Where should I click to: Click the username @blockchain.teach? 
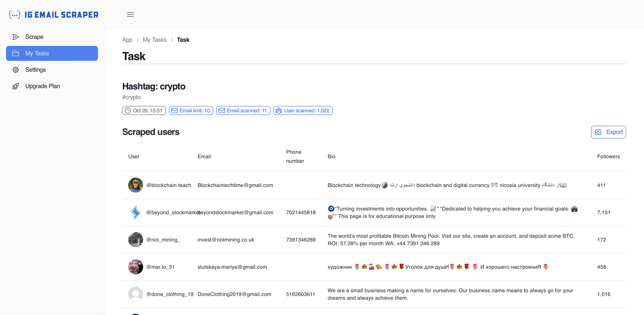168,185
